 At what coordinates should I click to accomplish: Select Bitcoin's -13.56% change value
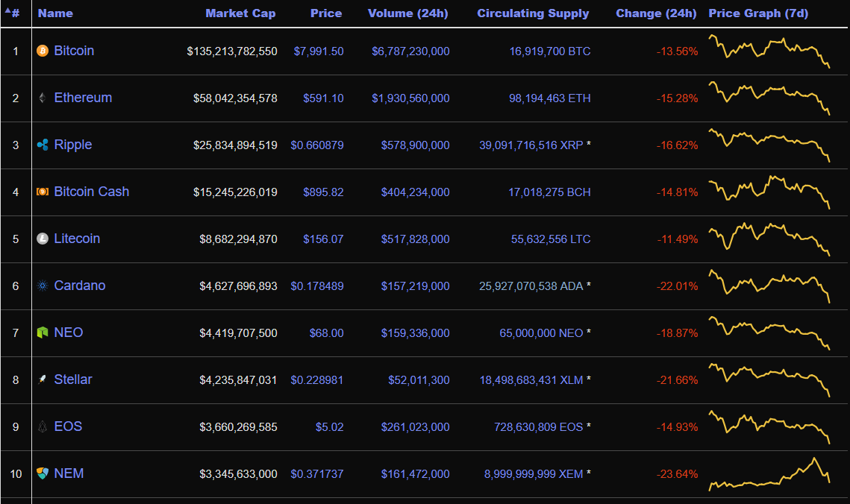click(x=677, y=51)
